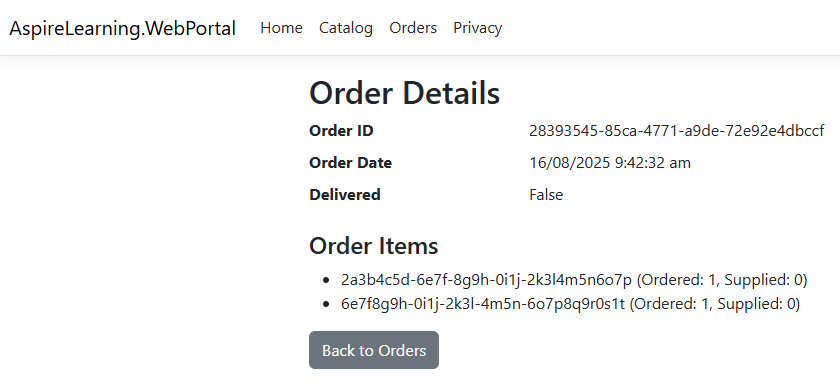Click the Delivered value False
Screen dimensions: 840x385
click(x=546, y=194)
